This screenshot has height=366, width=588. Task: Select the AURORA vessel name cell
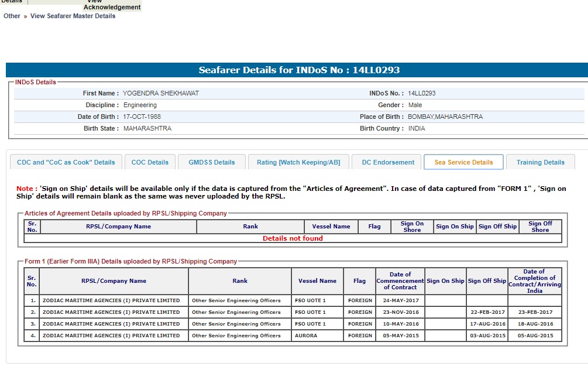[307, 336]
